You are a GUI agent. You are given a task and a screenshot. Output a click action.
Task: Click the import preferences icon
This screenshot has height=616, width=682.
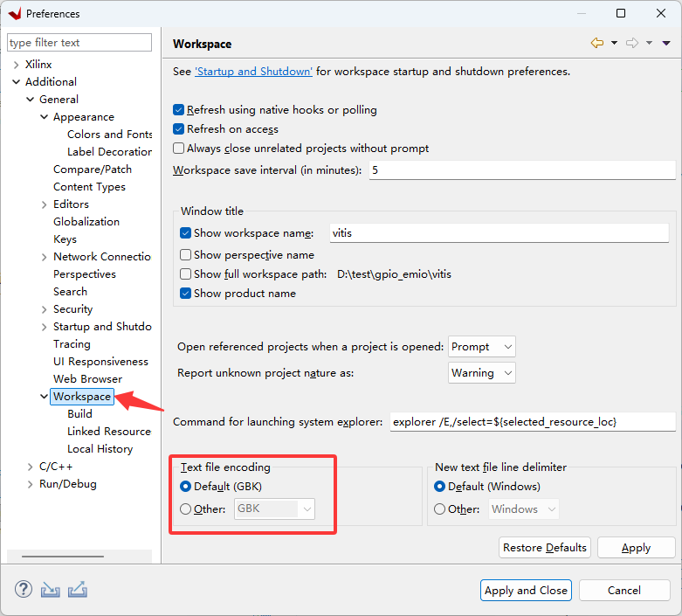point(51,590)
